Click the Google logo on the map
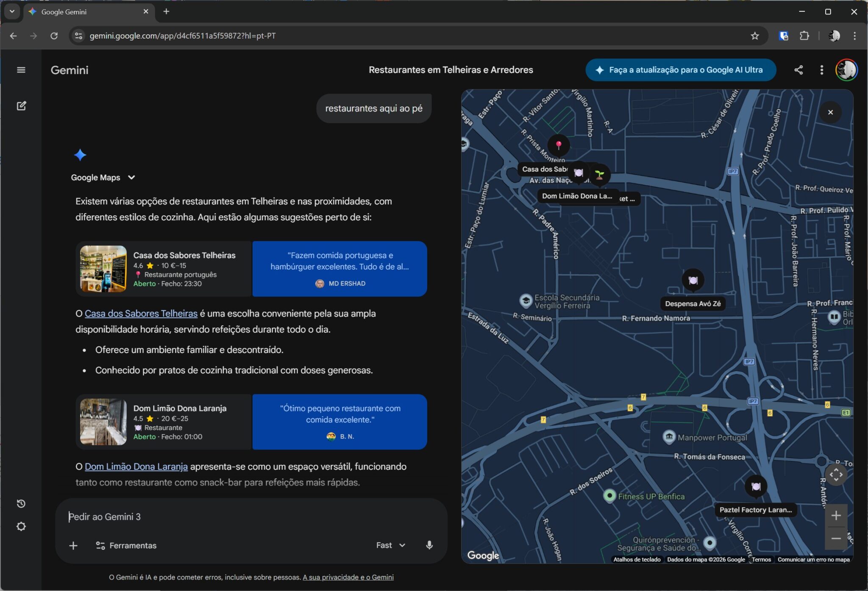Screen dimensions: 868x591 click(483, 555)
